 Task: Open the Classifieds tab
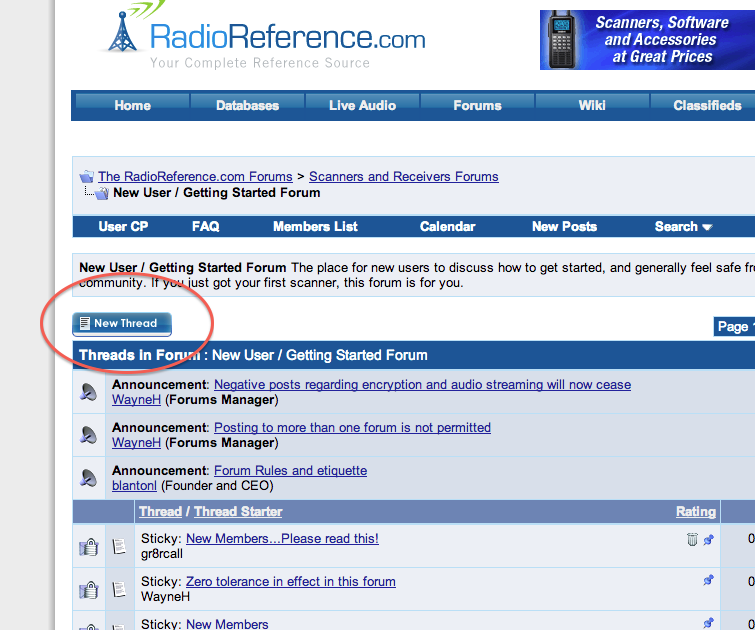[703, 105]
